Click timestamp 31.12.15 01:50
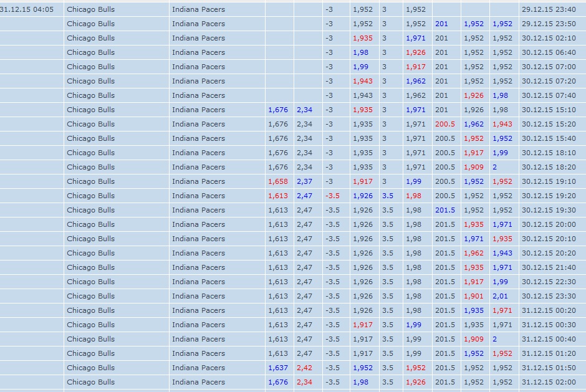The width and height of the screenshot is (586, 392). point(549,367)
